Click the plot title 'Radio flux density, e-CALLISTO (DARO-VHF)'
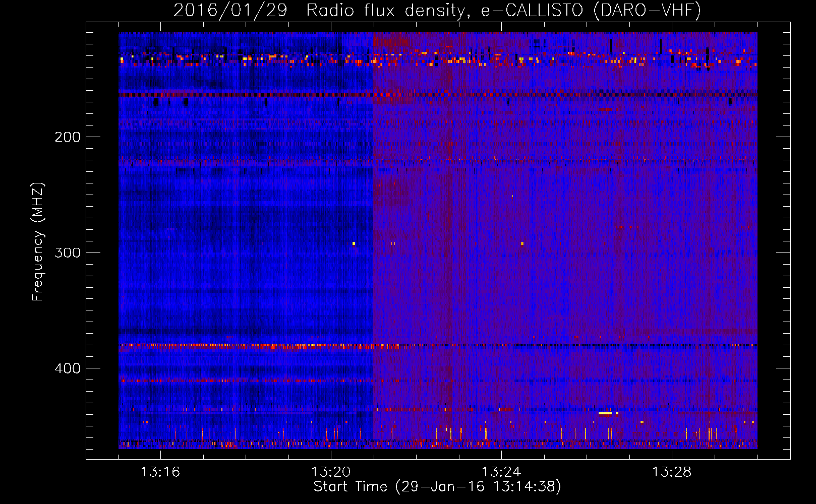The image size is (816, 504). (x=503, y=10)
